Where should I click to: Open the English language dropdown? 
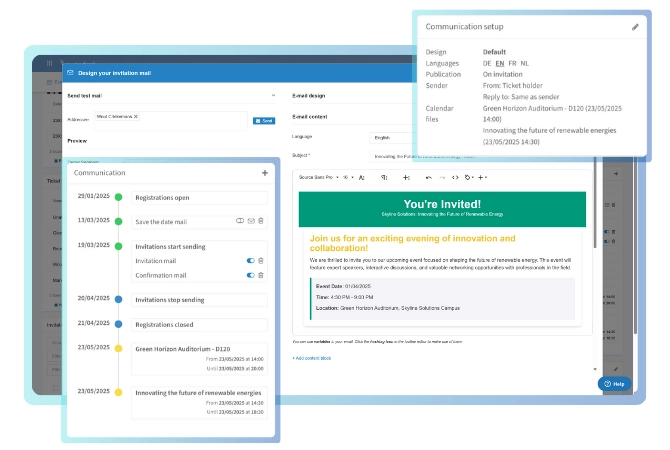(393, 138)
